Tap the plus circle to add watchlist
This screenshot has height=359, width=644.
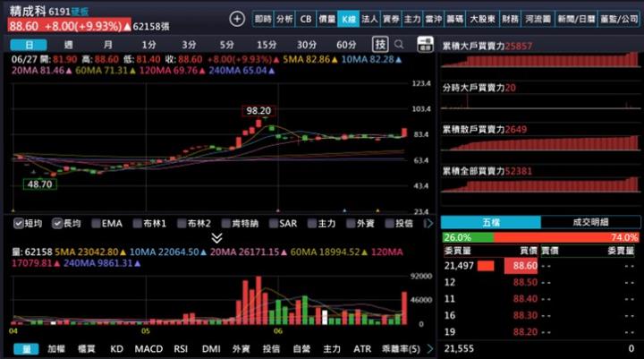click(x=237, y=19)
